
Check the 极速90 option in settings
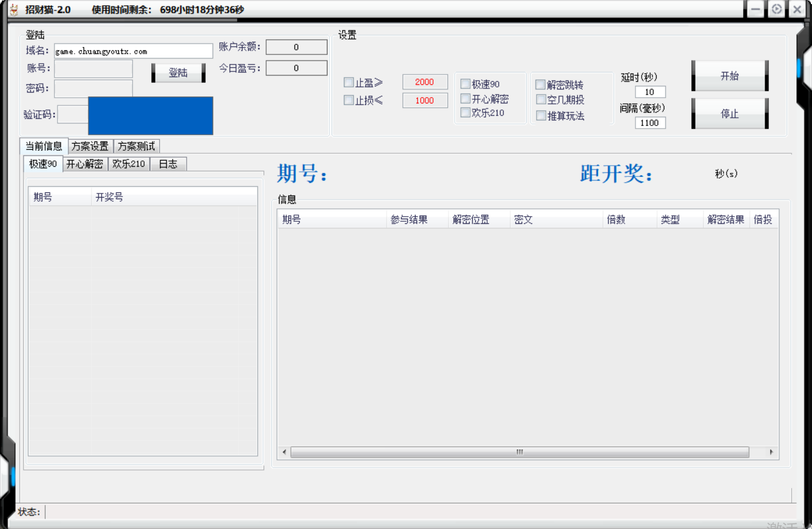[465, 84]
